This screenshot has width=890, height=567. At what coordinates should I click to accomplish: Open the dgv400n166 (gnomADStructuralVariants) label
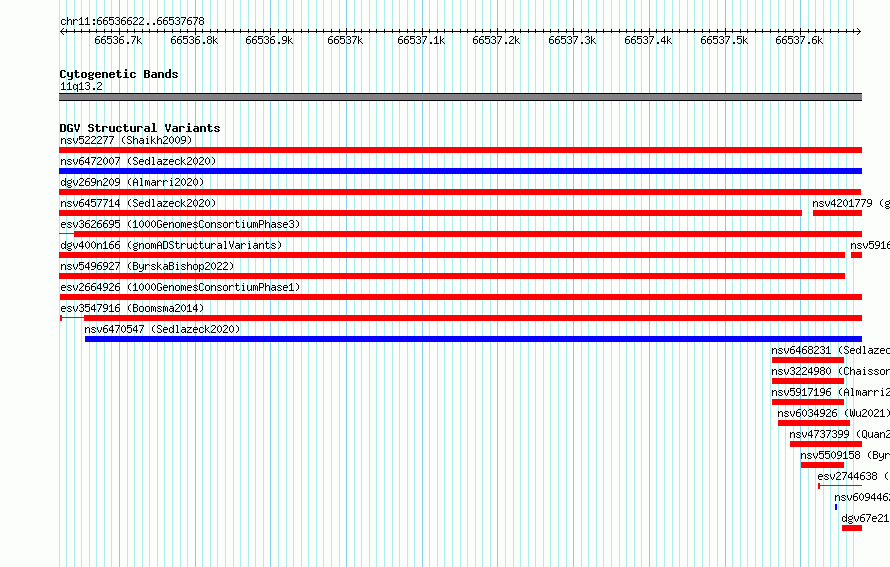(x=171, y=245)
